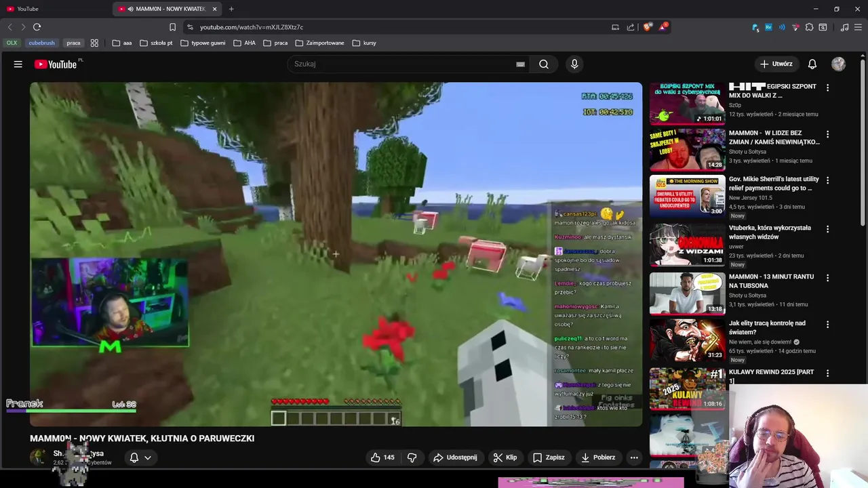The width and height of the screenshot is (868, 488).
Task: Open the typowe guwni bookmark folder
Action: (x=203, y=43)
